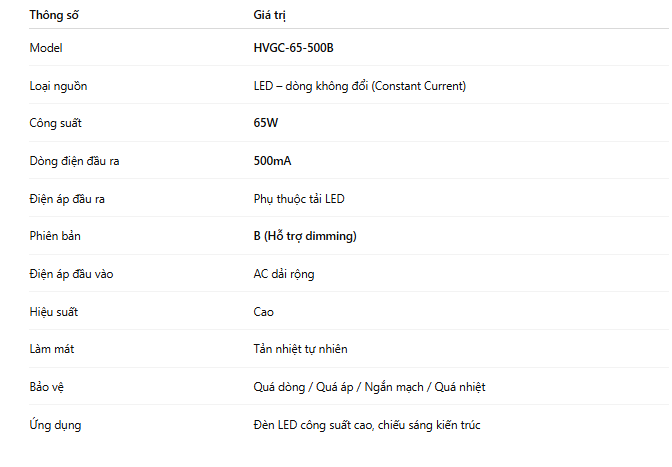Click the "Loại nguồn" label
Viewport: 672px width, 467px height.
point(58,86)
